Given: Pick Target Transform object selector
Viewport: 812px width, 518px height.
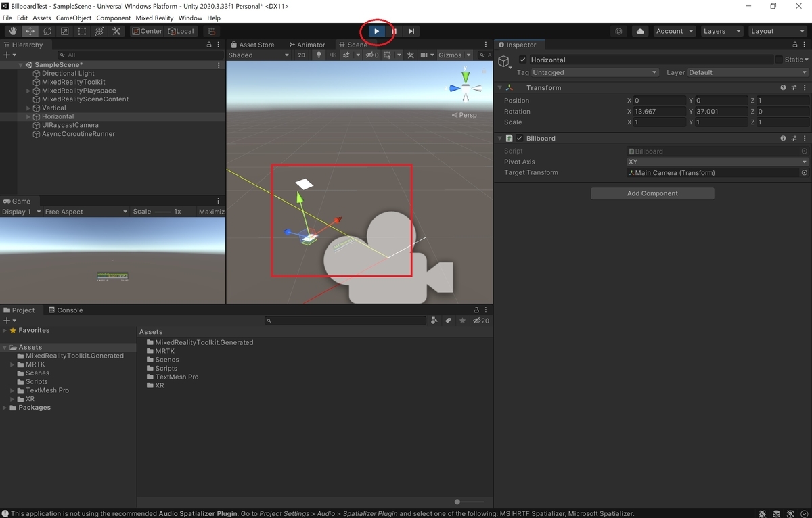Looking at the screenshot, I should tap(805, 173).
